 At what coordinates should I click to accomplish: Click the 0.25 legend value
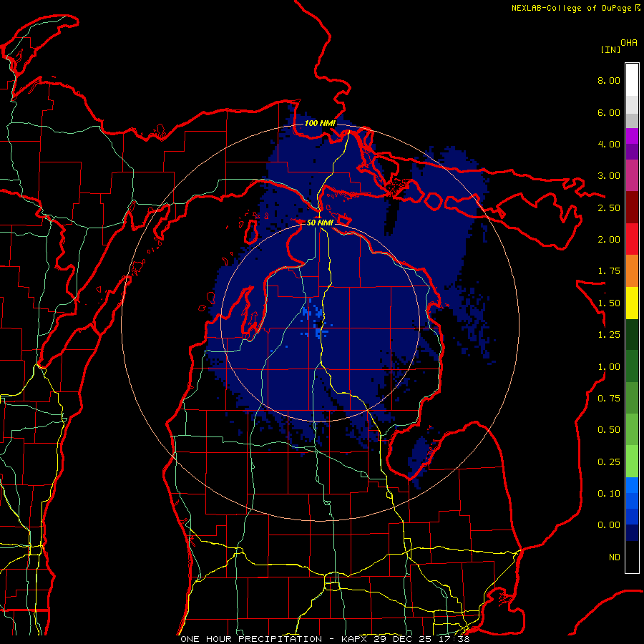tap(609, 462)
